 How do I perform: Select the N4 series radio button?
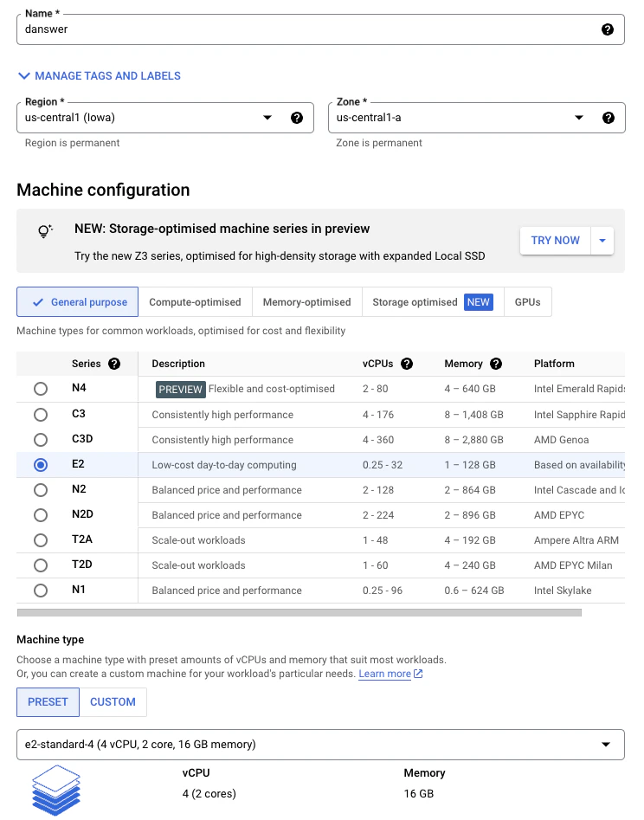[x=41, y=390]
